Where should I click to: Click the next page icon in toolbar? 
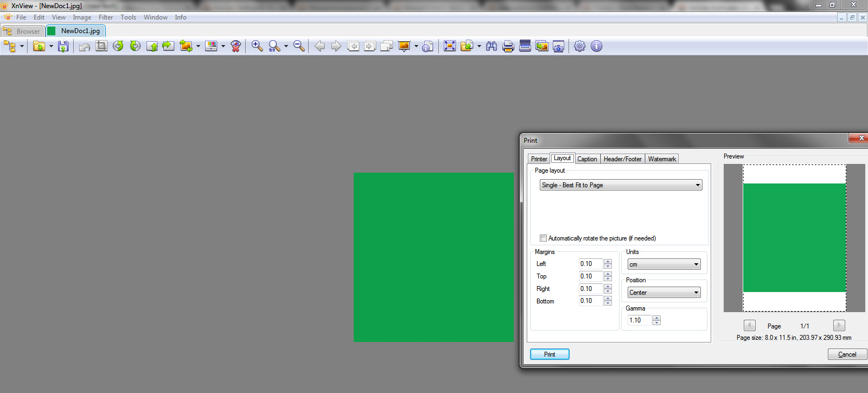[x=370, y=46]
